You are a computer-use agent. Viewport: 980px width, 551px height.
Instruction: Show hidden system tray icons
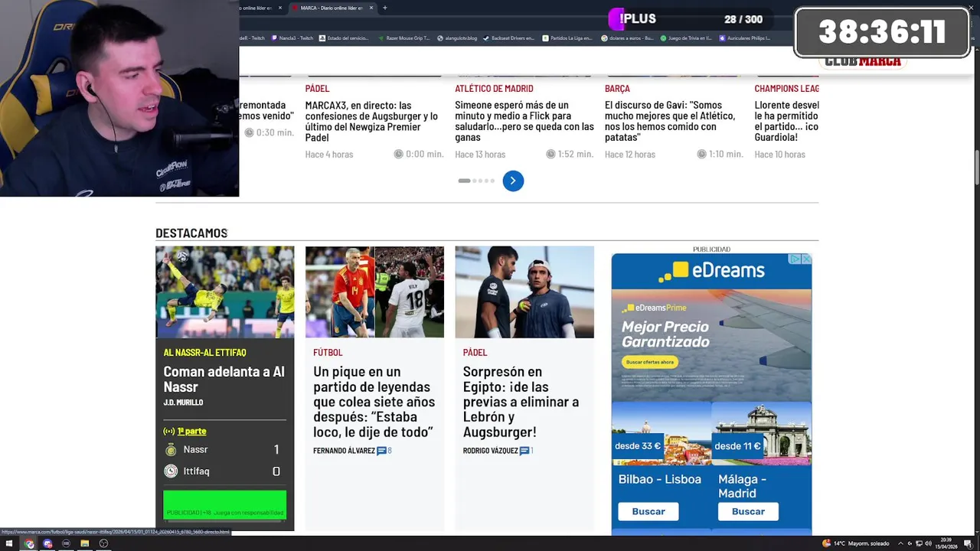click(900, 543)
